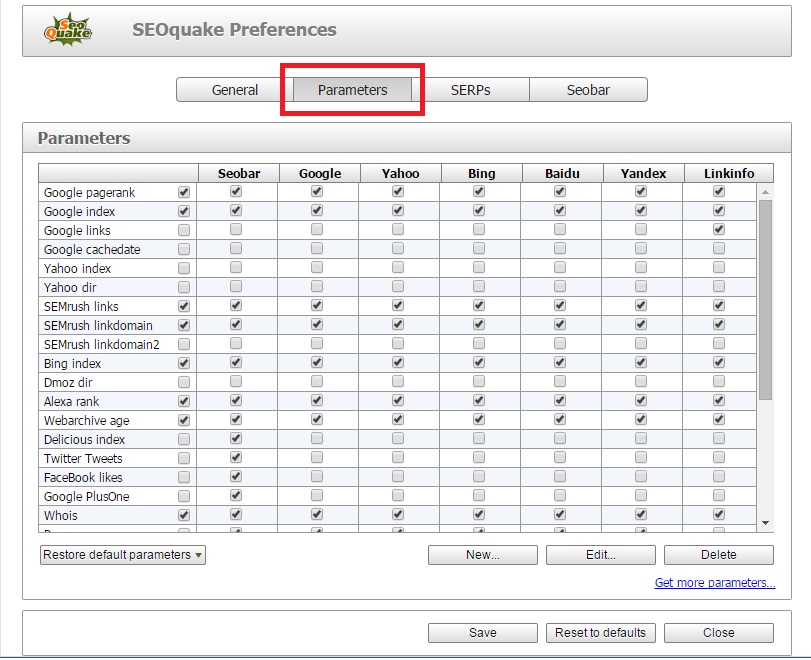Click the scrollbar down arrow
Viewport: 811px width, 660px height.
(x=765, y=523)
